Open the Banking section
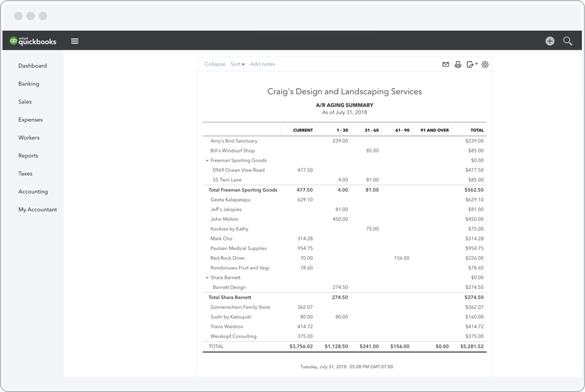The height and width of the screenshot is (392, 585). point(29,84)
